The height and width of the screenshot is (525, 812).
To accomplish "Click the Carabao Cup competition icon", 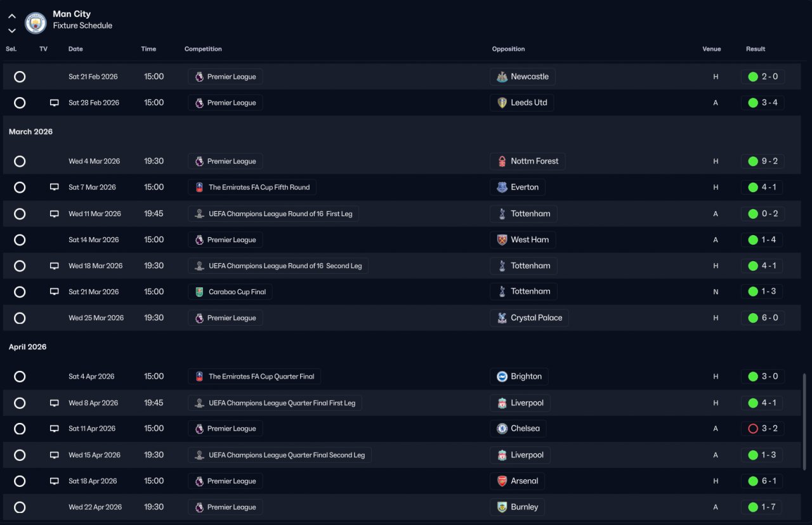I will pyautogui.click(x=199, y=292).
